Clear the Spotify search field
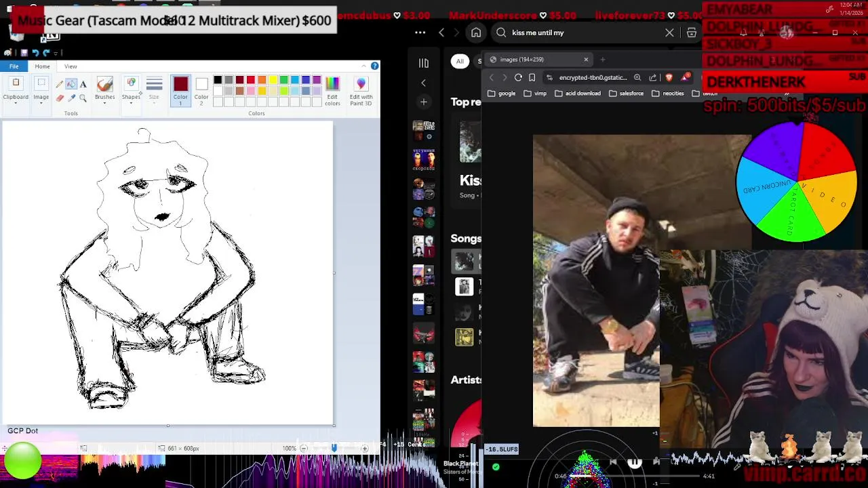The width and height of the screenshot is (868, 488). (669, 33)
